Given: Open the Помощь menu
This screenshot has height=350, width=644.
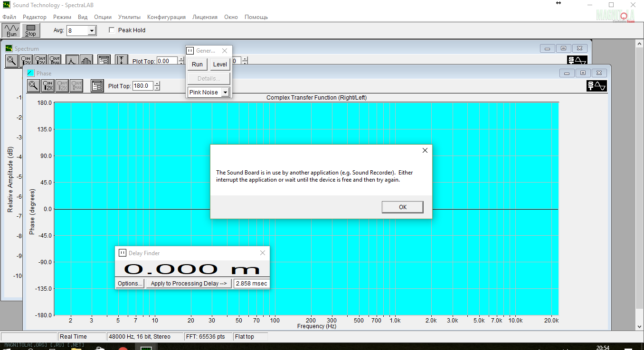Looking at the screenshot, I should click(x=256, y=17).
